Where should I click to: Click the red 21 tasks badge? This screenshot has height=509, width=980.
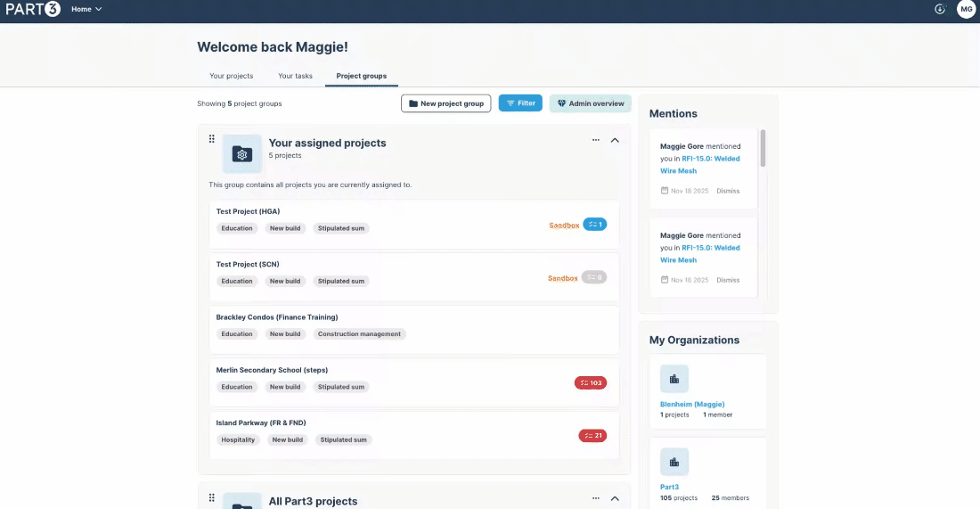592,436
